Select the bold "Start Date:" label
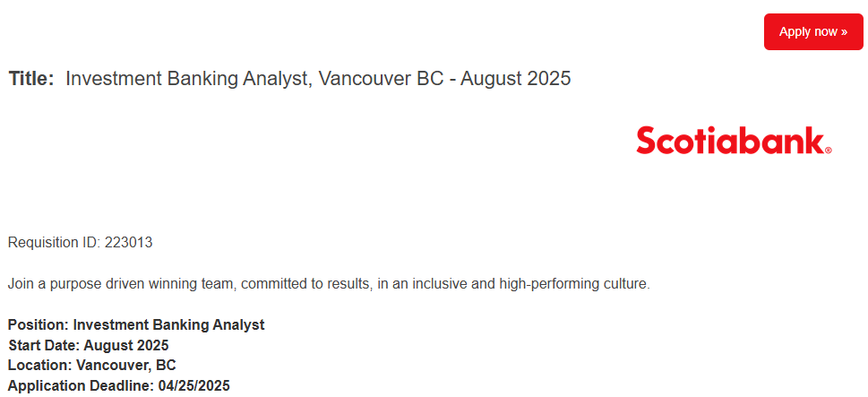This screenshot has width=868, height=397. [x=44, y=346]
